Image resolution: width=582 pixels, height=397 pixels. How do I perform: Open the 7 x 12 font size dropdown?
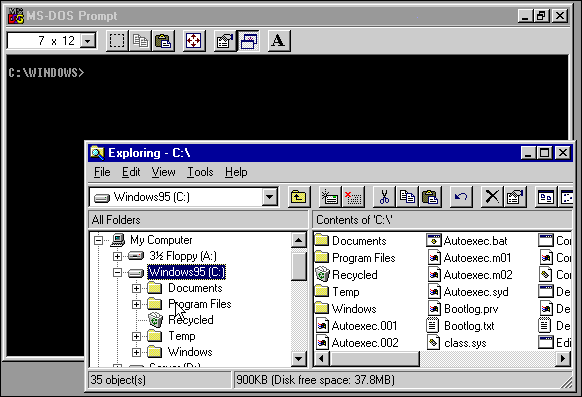pyautogui.click(x=88, y=41)
